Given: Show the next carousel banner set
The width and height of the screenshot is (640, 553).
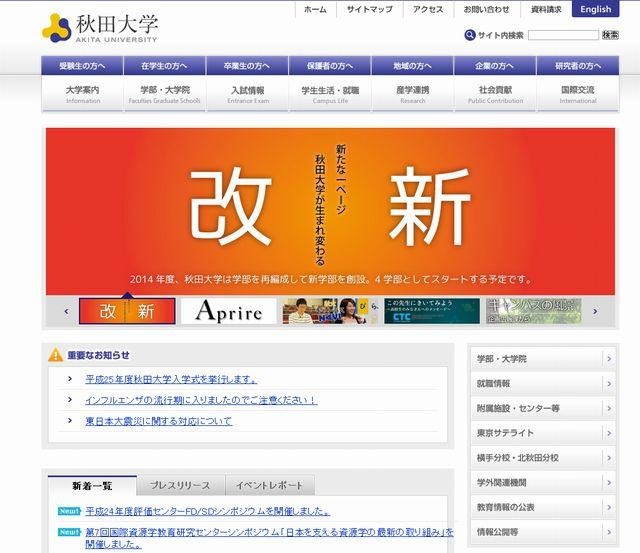Looking at the screenshot, I should [595, 311].
